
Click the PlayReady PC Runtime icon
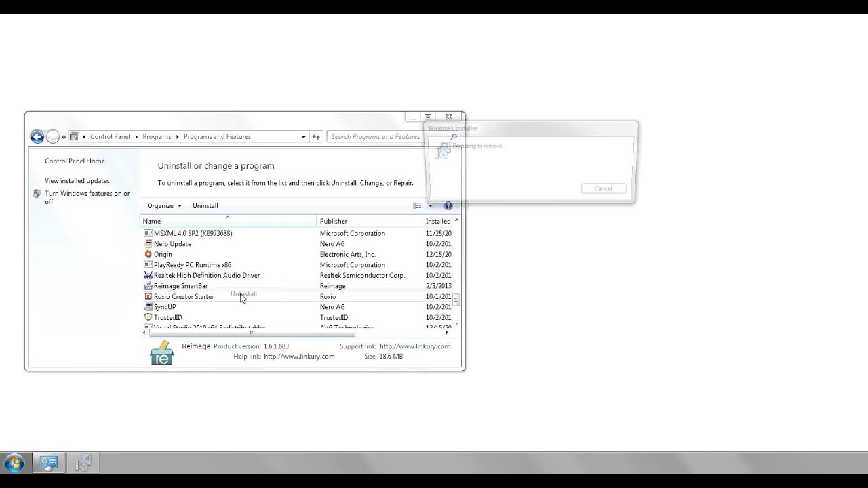point(148,265)
